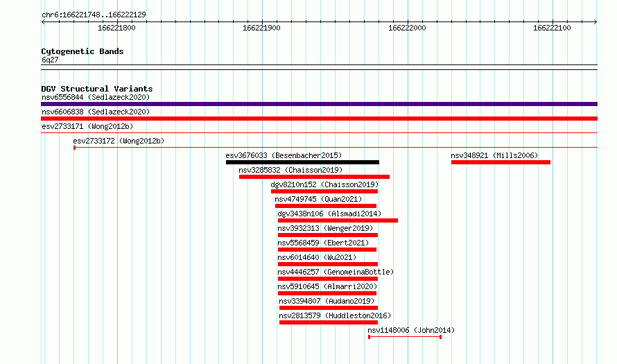The width and height of the screenshot is (617, 364).
Task: Click the ruler's right arrow end
Action: pos(595,21)
